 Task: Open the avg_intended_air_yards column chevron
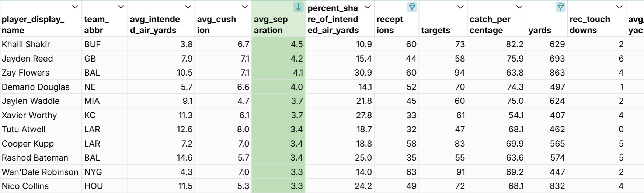[188, 7]
